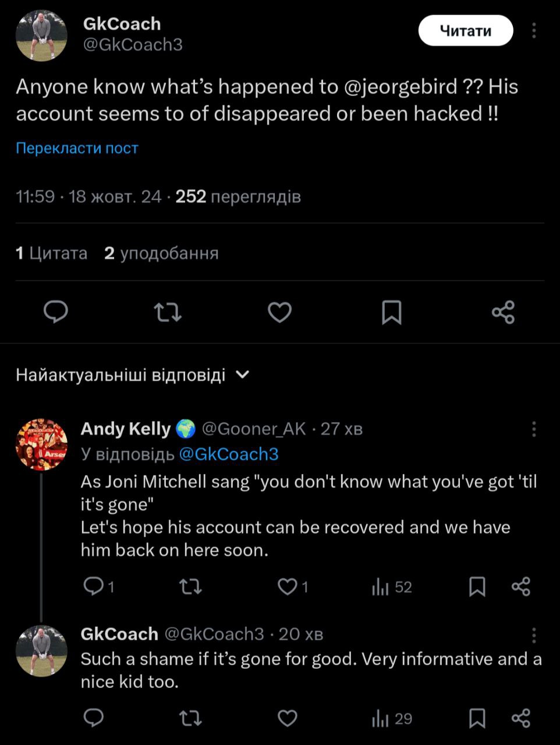Open 2 уподобання likes list
The image size is (560, 745).
click(x=161, y=253)
